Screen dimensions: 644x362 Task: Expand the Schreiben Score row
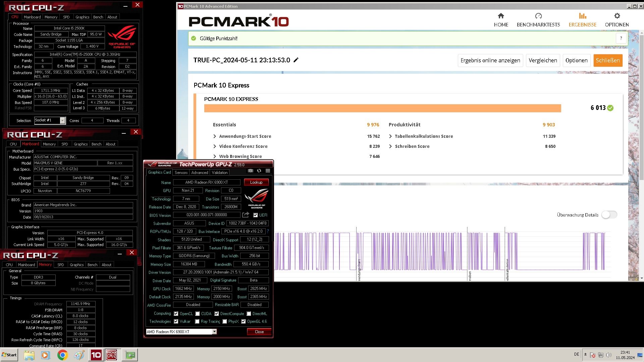click(x=390, y=146)
